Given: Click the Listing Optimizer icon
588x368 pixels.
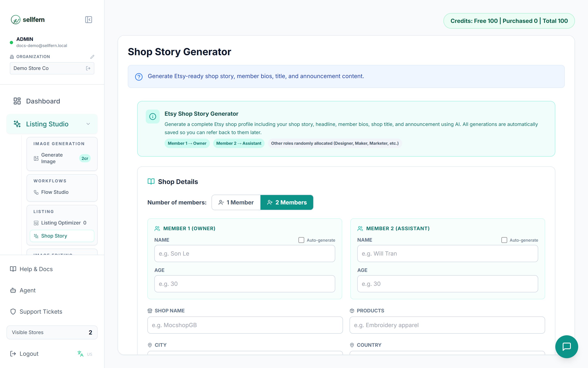Looking at the screenshot, I should (x=36, y=223).
